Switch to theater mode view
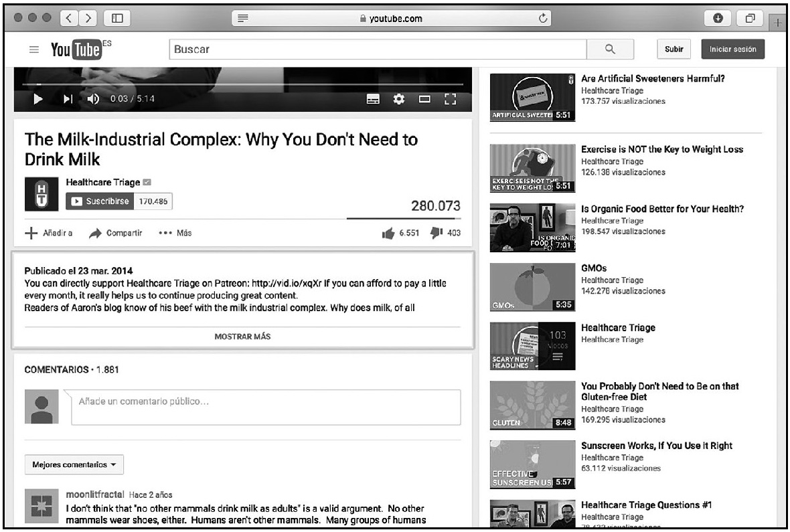 (x=424, y=99)
